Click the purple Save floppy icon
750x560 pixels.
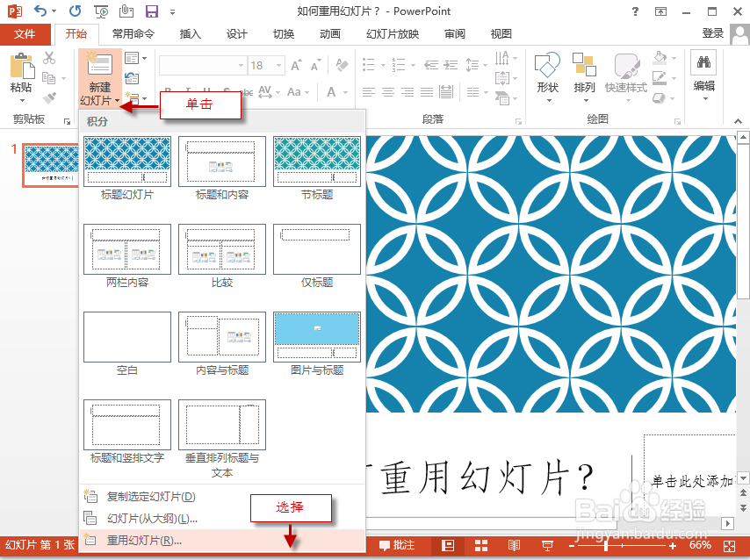click(x=152, y=11)
